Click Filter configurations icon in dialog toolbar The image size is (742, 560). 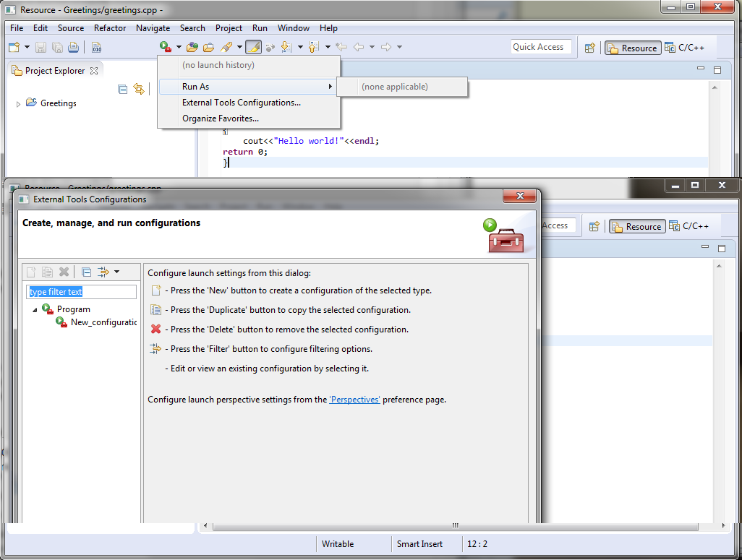click(x=103, y=272)
